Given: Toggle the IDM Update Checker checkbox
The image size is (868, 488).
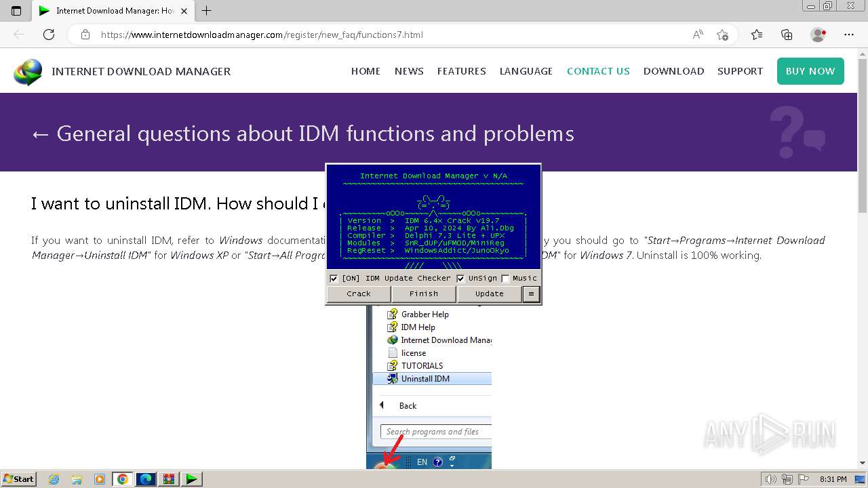Looking at the screenshot, I should click(x=334, y=278).
